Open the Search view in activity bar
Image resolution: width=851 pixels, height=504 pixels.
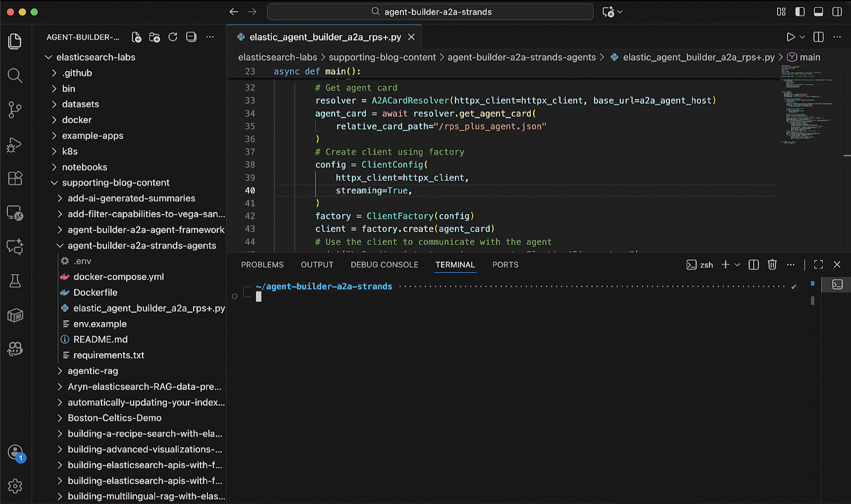coord(15,76)
